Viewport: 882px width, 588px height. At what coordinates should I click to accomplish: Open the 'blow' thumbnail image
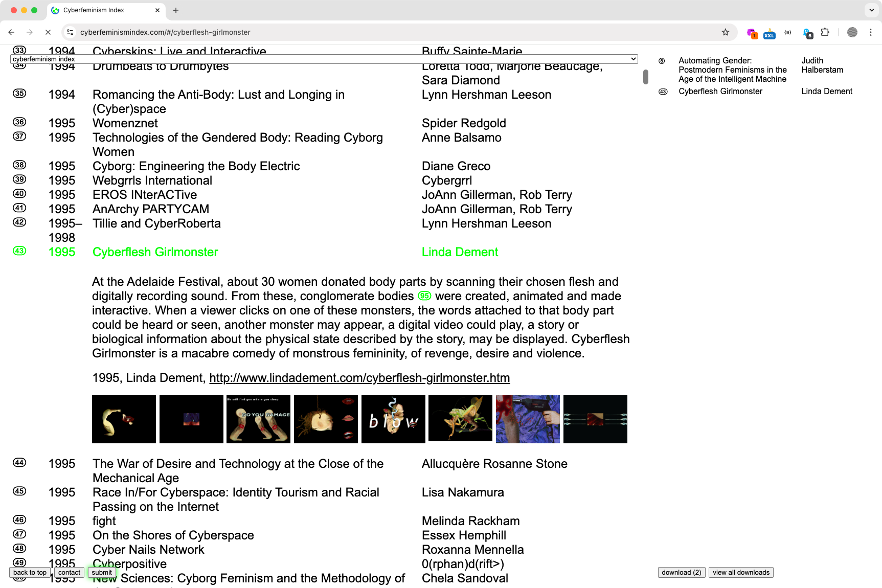click(x=393, y=419)
